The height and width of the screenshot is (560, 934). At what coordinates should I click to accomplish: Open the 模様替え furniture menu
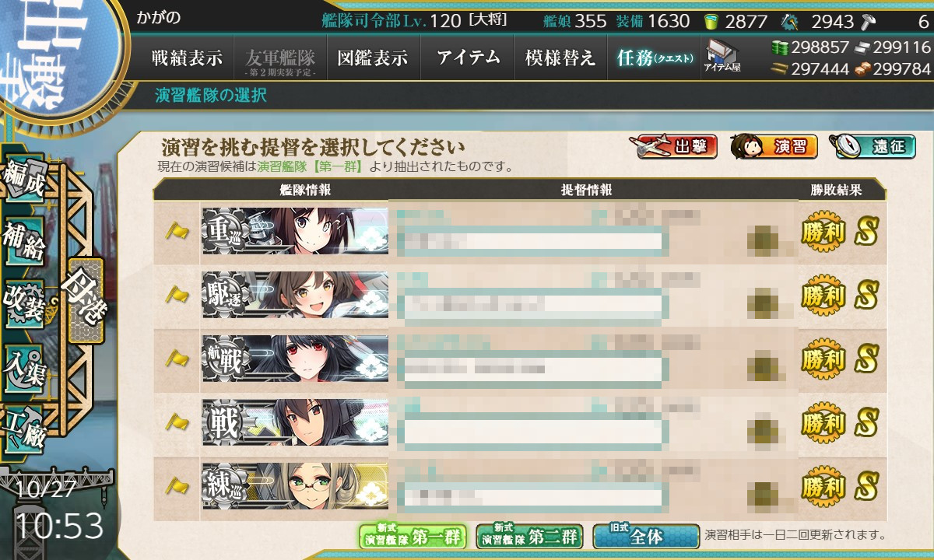(x=560, y=58)
